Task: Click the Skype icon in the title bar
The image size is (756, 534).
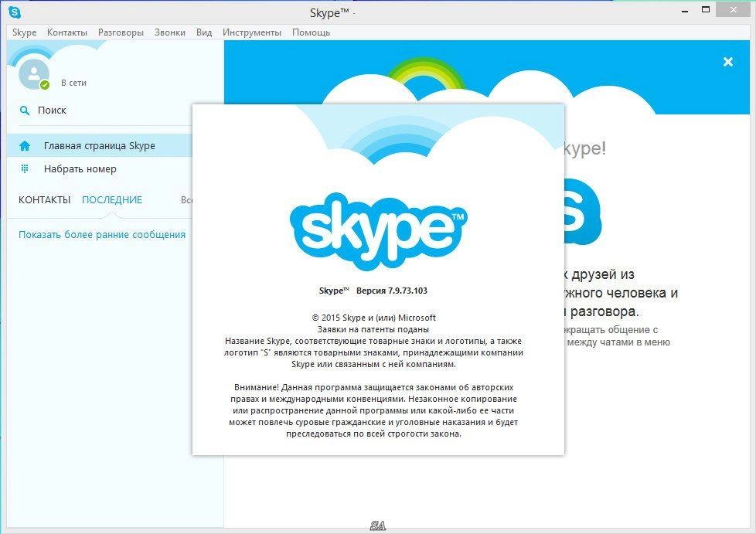Action: pyautogui.click(x=15, y=12)
